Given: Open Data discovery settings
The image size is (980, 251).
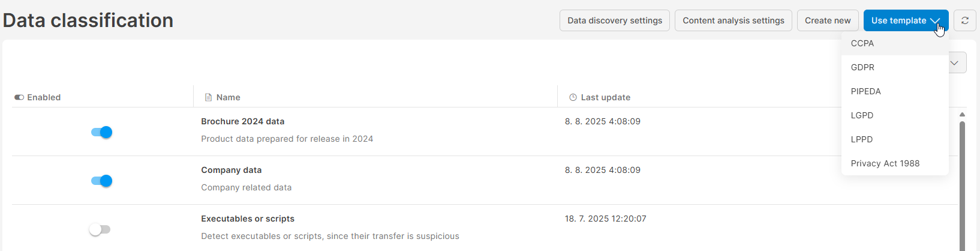Looking at the screenshot, I should coord(615,20).
